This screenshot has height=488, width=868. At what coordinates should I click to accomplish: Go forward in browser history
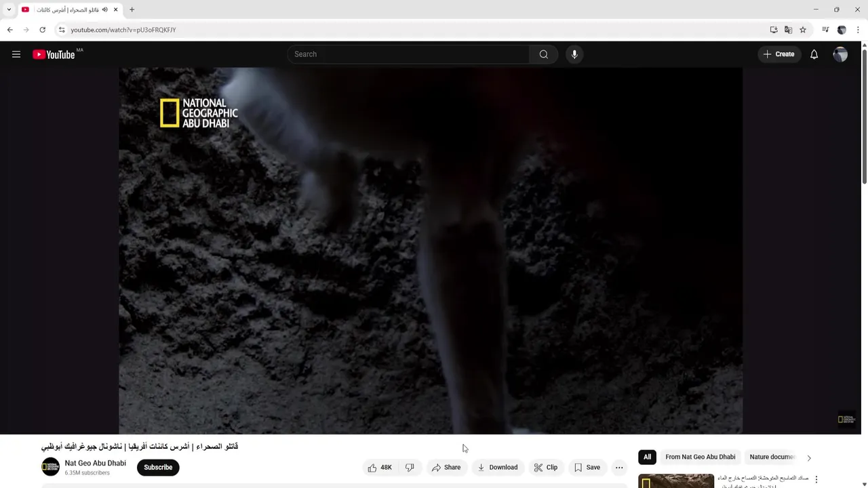pyautogui.click(x=26, y=30)
